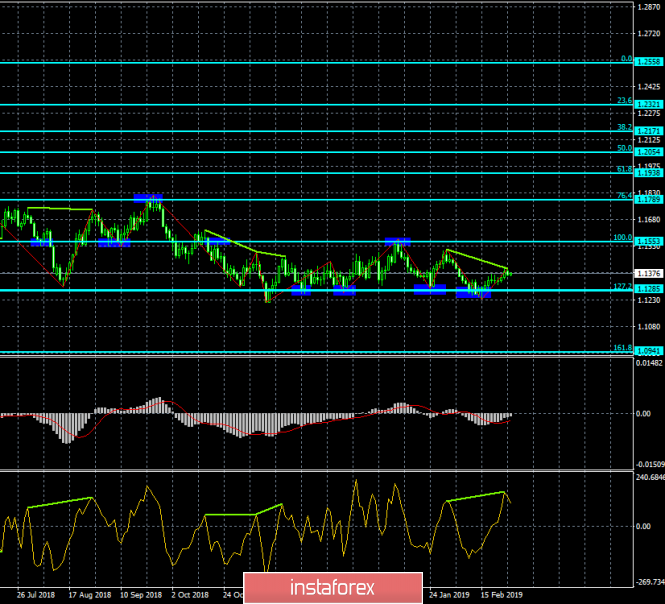Viewport: 665px width, 604px height.
Task: Click the 1.2720 price scale value
Action: click(x=649, y=34)
